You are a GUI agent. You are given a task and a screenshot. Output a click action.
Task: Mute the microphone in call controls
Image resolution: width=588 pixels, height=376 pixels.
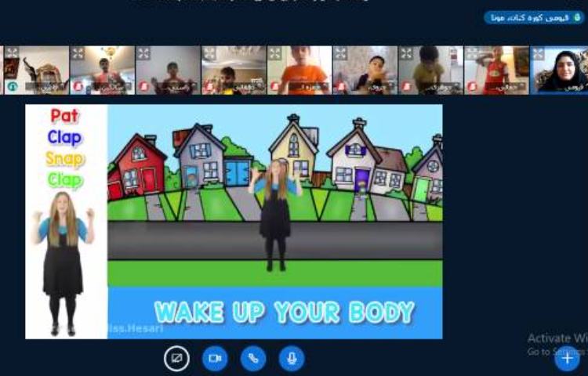pyautogui.click(x=292, y=358)
